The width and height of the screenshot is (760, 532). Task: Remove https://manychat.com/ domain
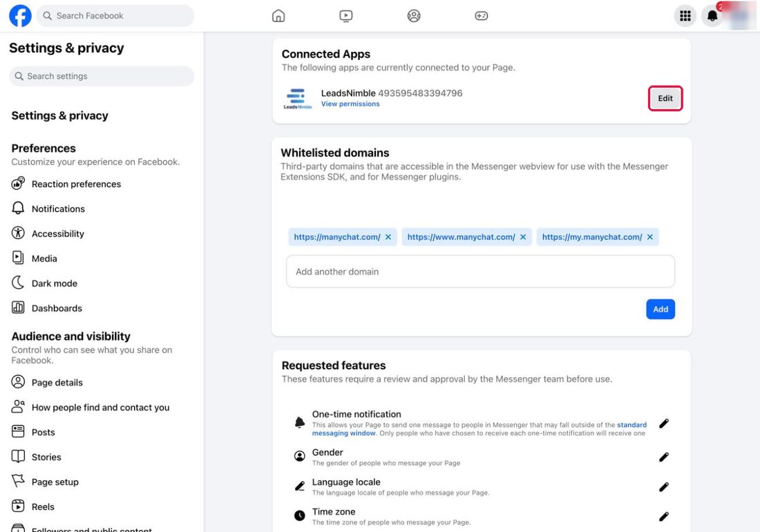pos(388,237)
